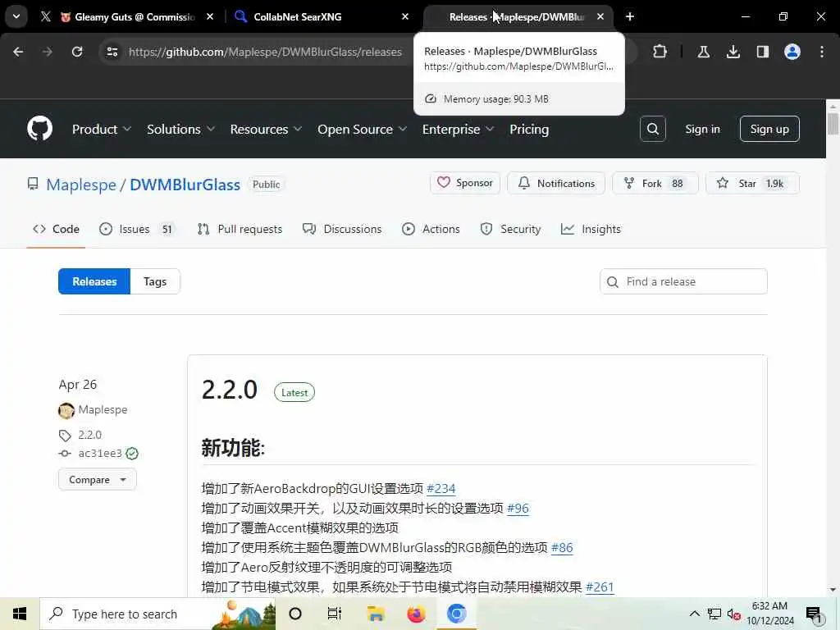Toggle the browser side panel icon
Image resolution: width=840 pixels, height=630 pixels.
(762, 52)
